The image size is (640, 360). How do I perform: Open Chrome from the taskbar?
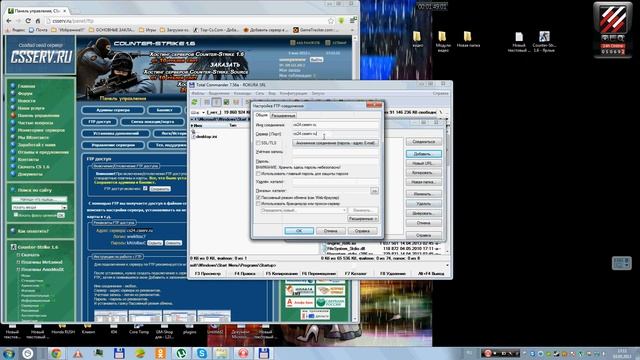56,353
